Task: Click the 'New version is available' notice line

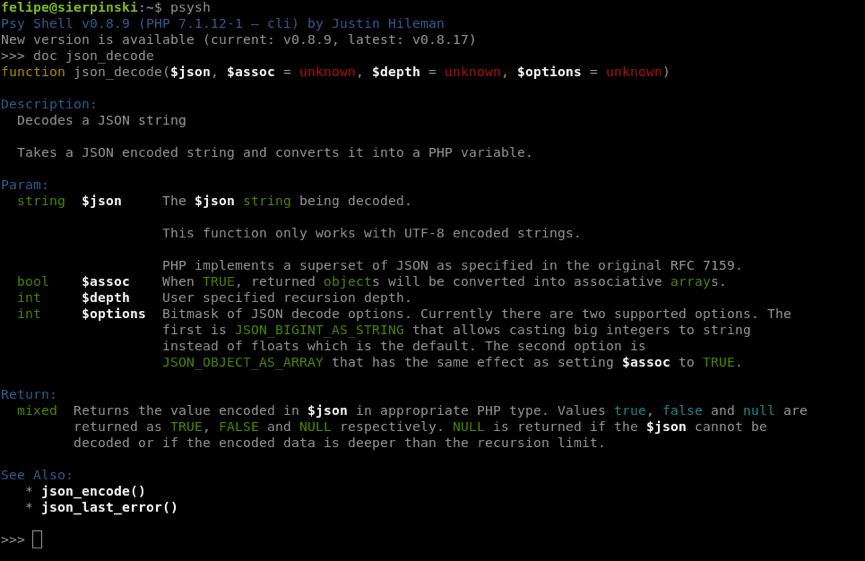Action: [x=238, y=40]
